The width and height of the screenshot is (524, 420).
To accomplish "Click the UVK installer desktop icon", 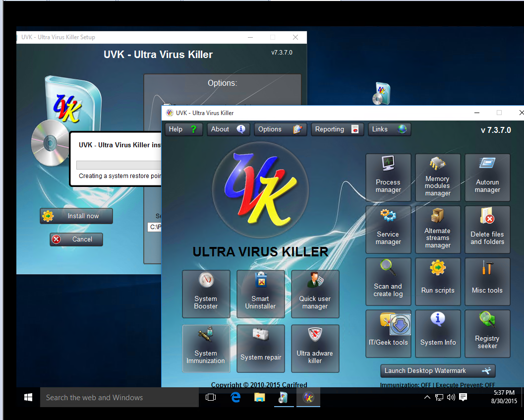I will (x=381, y=93).
